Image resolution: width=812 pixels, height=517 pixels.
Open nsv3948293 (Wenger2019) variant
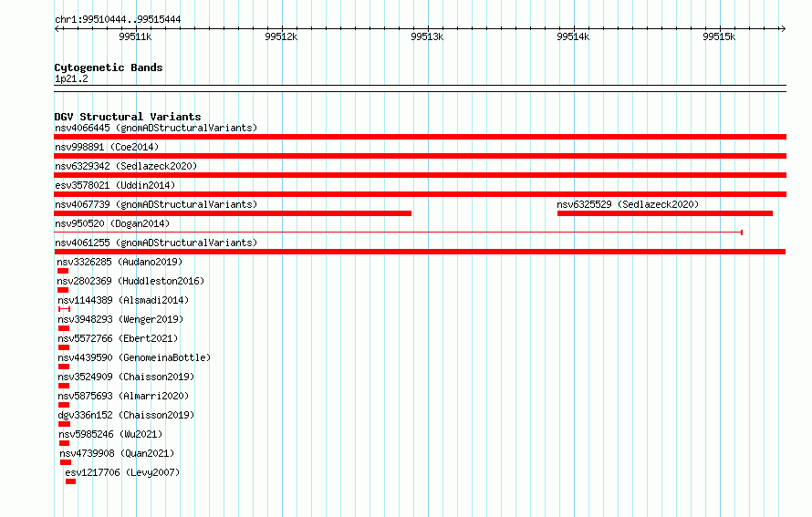[120, 319]
